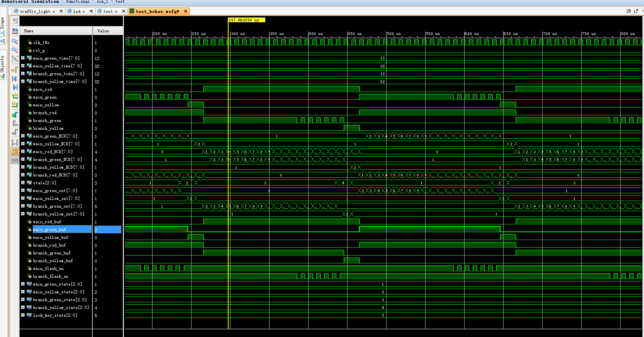Click the Next Transition icon

click(x=15, y=104)
